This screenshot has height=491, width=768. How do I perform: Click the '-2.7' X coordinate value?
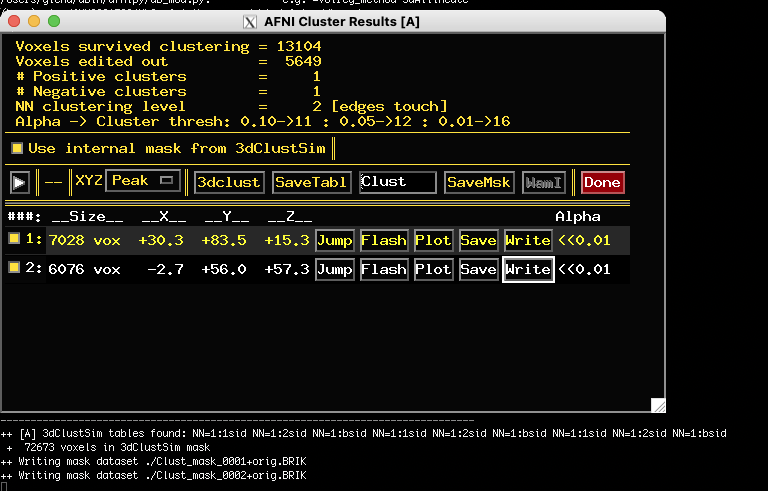tap(166, 270)
